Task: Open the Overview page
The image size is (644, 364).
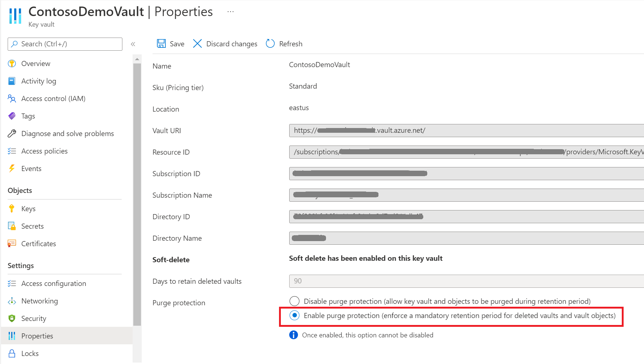Action: click(36, 63)
